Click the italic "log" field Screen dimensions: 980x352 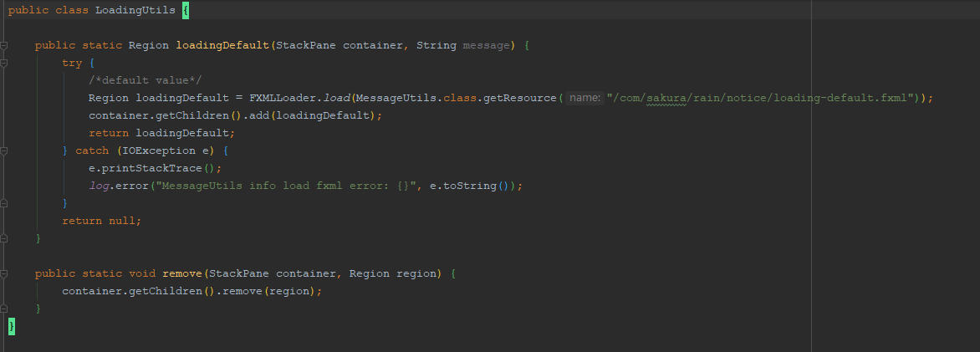(x=98, y=186)
